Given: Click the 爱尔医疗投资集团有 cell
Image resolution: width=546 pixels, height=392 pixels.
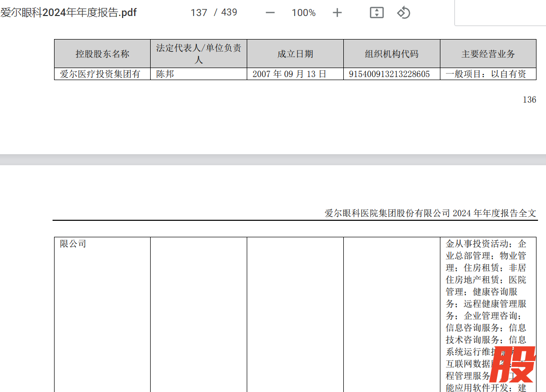Looking at the screenshot, I should click(100, 74).
